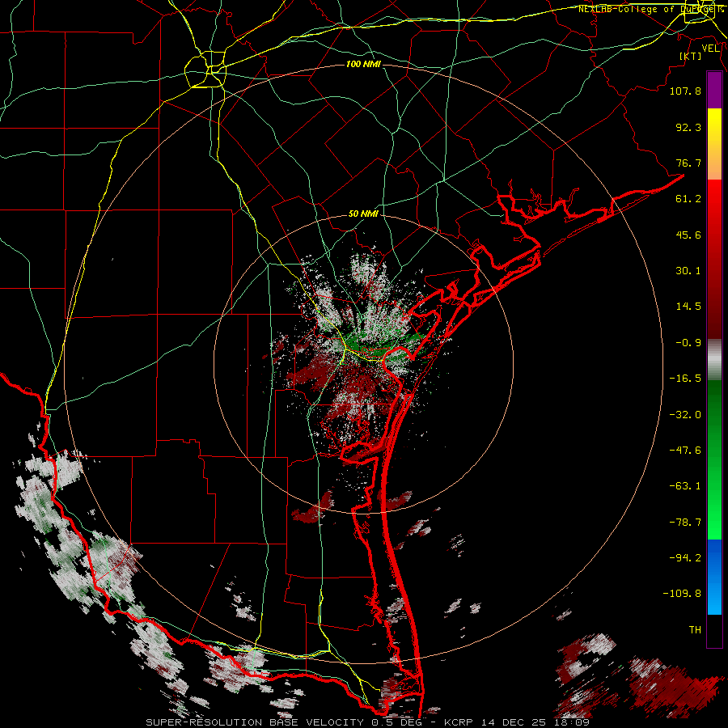Click the -63.1 value on velocity scale
This screenshot has height=728, width=728.
[x=685, y=486]
